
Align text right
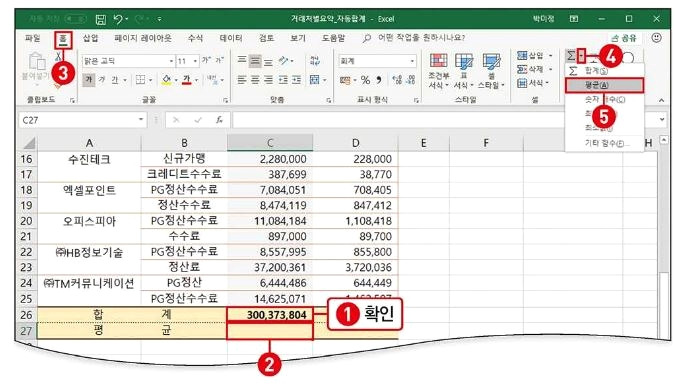coord(269,80)
